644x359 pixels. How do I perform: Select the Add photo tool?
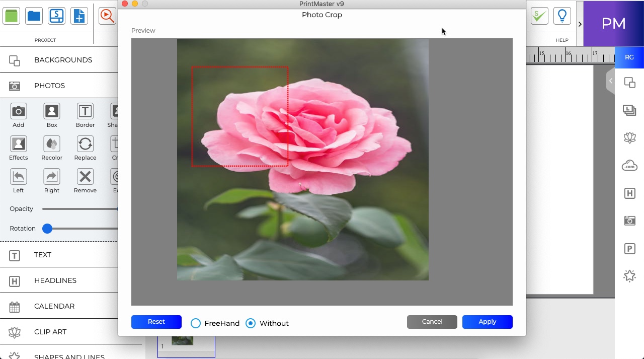18,115
